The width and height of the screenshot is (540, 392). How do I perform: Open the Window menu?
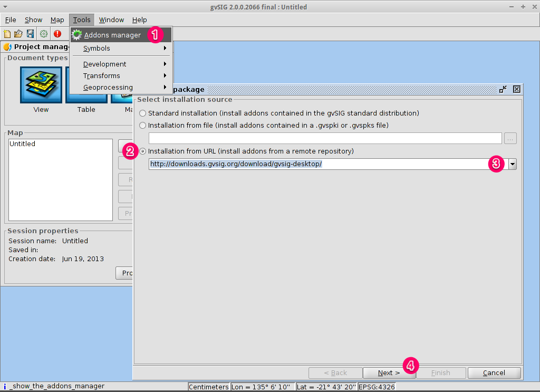point(111,20)
